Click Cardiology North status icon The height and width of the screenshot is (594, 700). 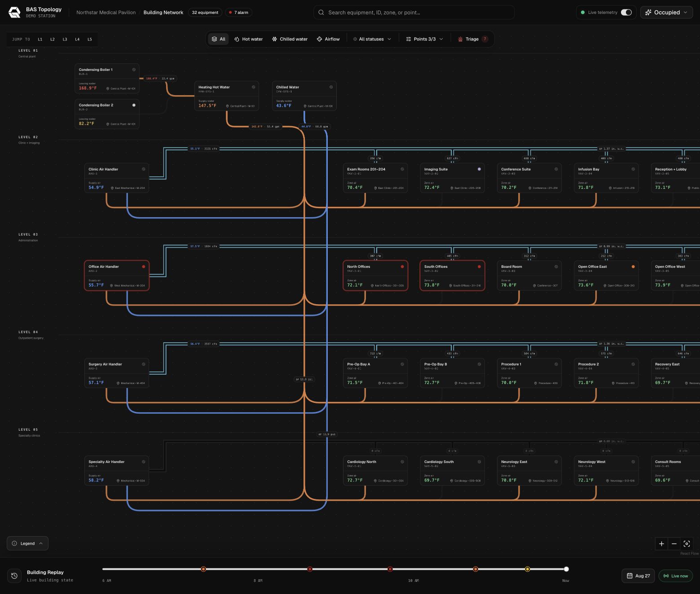tap(402, 462)
